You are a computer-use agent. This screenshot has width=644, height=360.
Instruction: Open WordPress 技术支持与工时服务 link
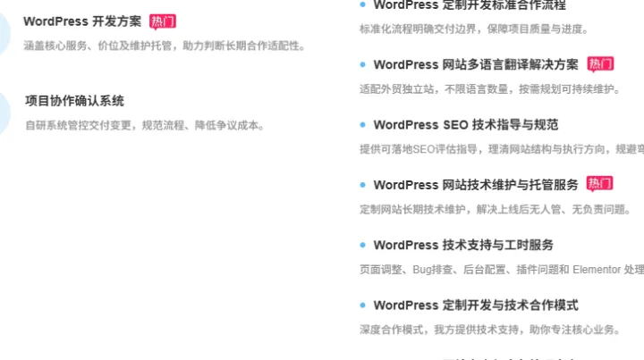(x=463, y=245)
